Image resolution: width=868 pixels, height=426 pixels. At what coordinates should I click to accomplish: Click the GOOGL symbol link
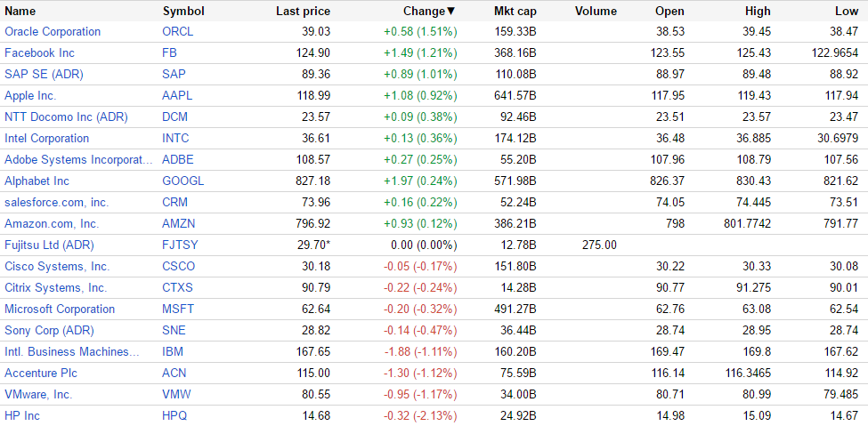click(183, 181)
